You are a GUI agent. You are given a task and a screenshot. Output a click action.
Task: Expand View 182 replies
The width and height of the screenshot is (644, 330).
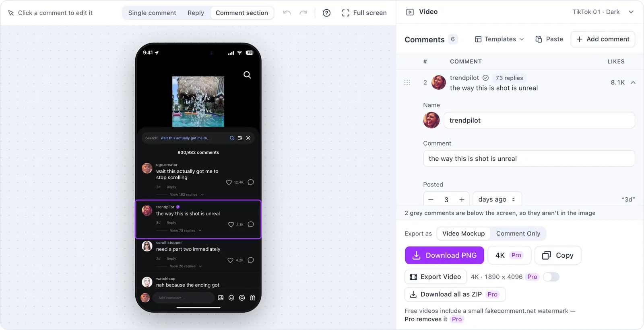pyautogui.click(x=187, y=195)
